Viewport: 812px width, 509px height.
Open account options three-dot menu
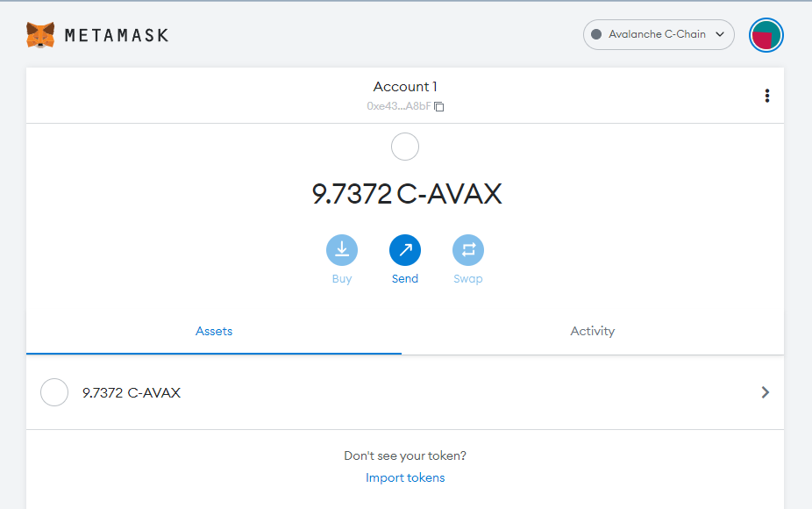point(767,96)
